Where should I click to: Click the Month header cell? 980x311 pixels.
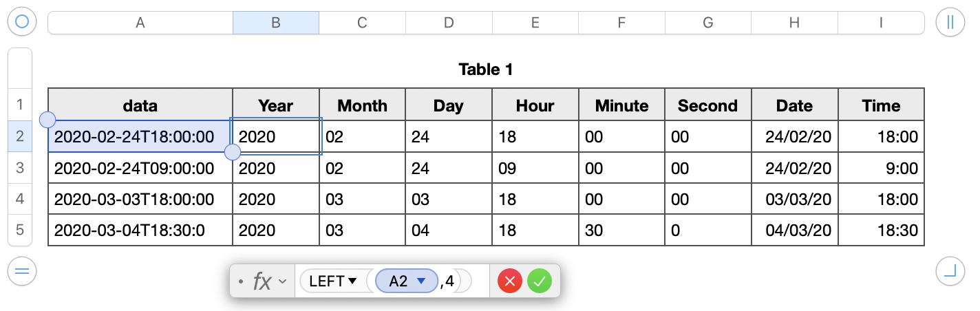(x=362, y=105)
